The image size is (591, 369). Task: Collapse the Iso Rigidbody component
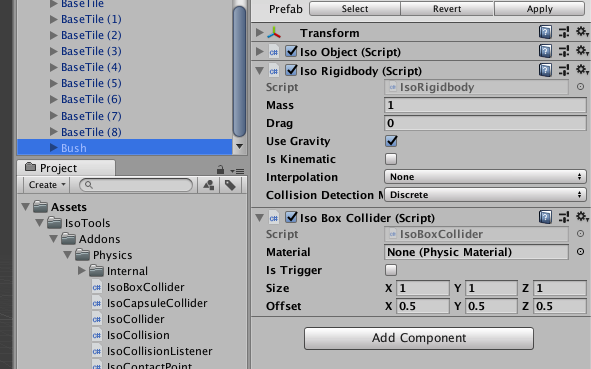[260, 70]
